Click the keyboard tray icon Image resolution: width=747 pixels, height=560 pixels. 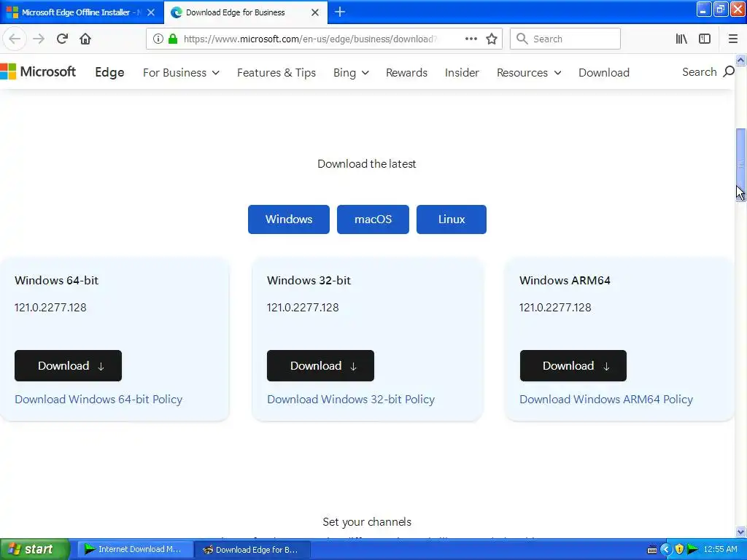(x=652, y=550)
